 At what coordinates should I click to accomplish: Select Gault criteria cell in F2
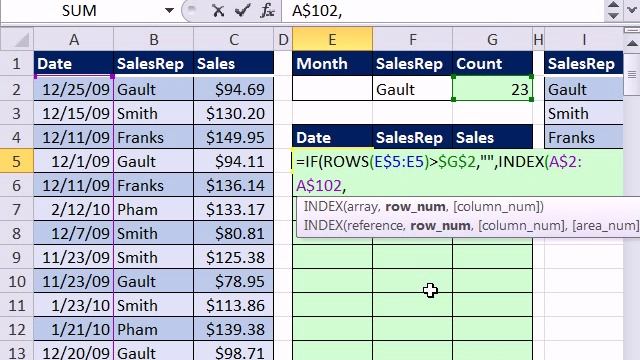tap(412, 88)
